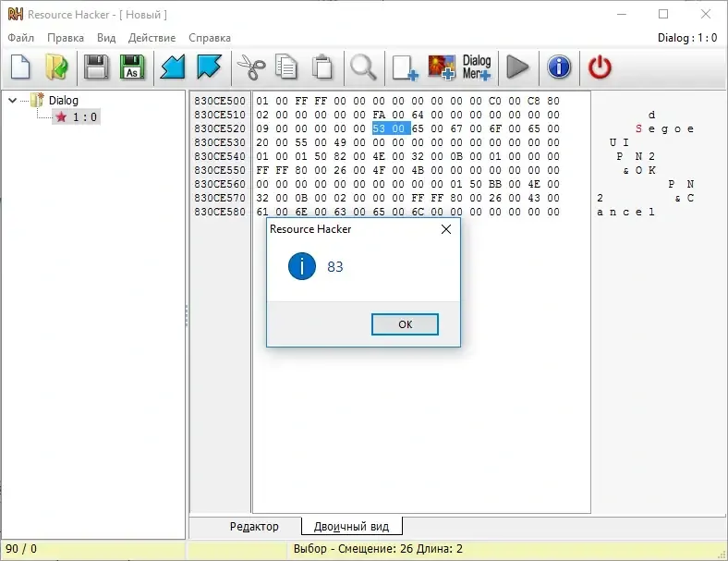Click the Find magnifying glass icon
Screen dimensions: 728x561
pos(363,67)
